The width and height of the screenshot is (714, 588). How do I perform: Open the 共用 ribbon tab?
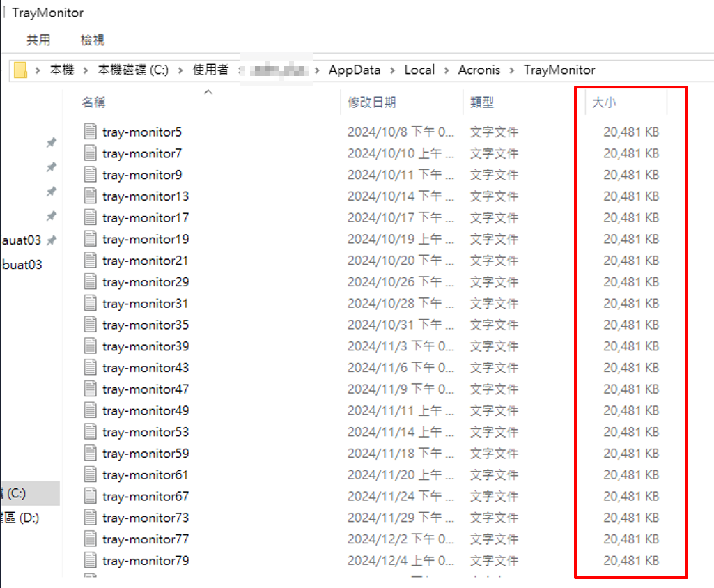pyautogui.click(x=38, y=40)
